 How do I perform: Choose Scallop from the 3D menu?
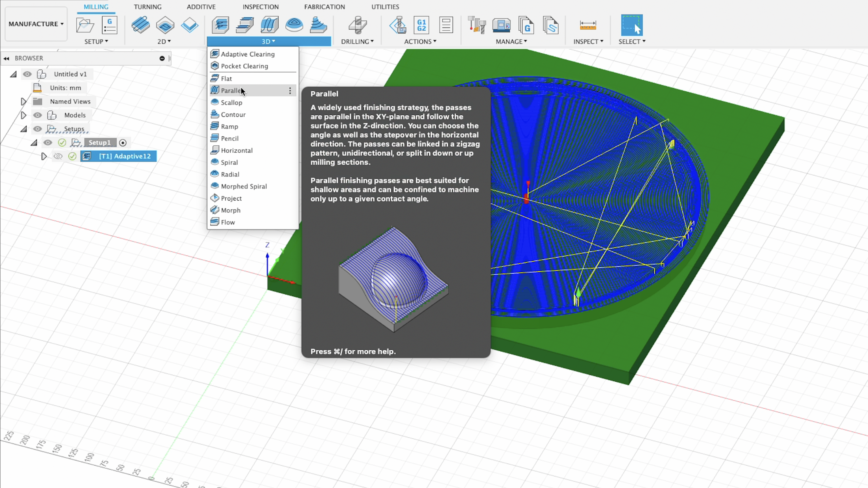pos(231,102)
